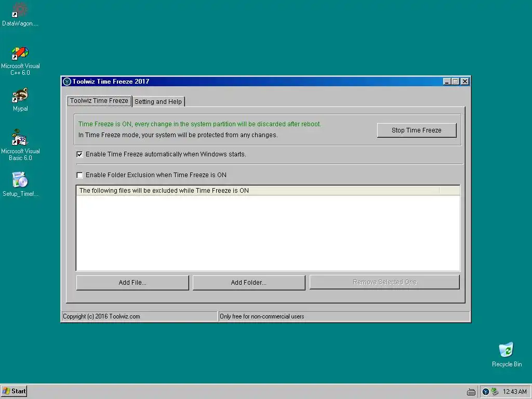Click the green tray icon beside clock
This screenshot has height=399, width=532.
(495, 392)
